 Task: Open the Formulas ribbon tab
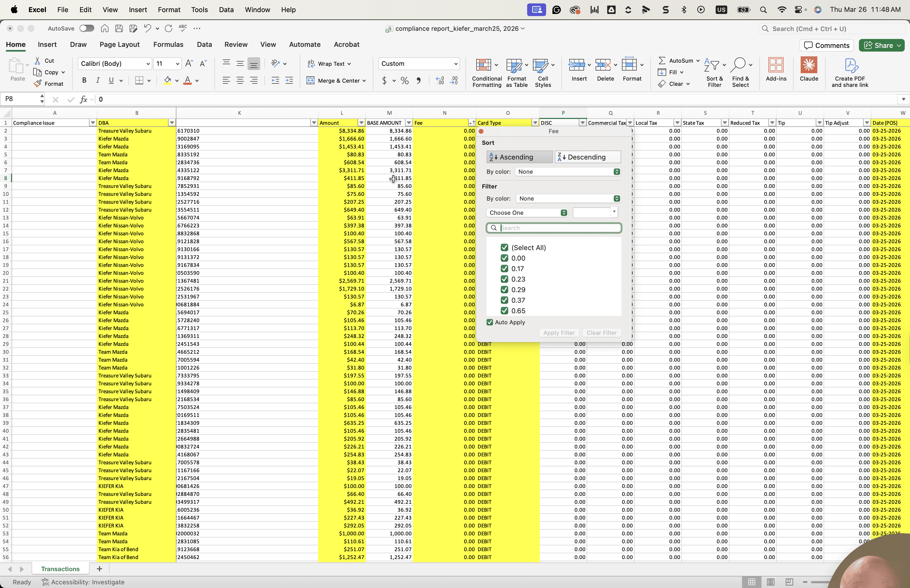pyautogui.click(x=169, y=45)
